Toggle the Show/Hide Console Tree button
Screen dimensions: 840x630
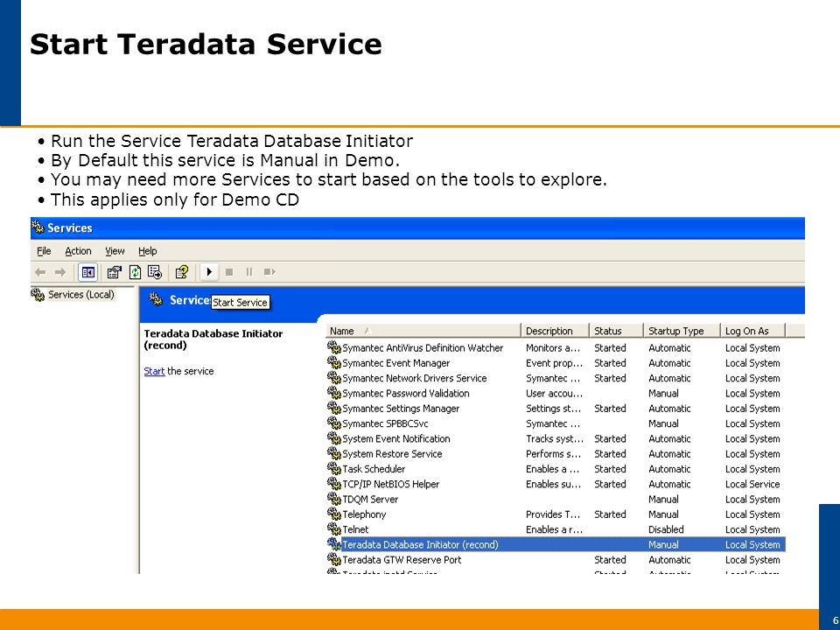[87, 272]
